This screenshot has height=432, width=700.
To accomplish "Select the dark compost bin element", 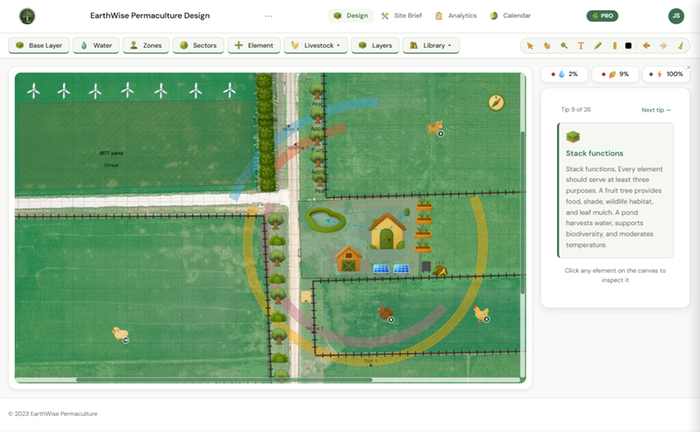I will 426,267.
